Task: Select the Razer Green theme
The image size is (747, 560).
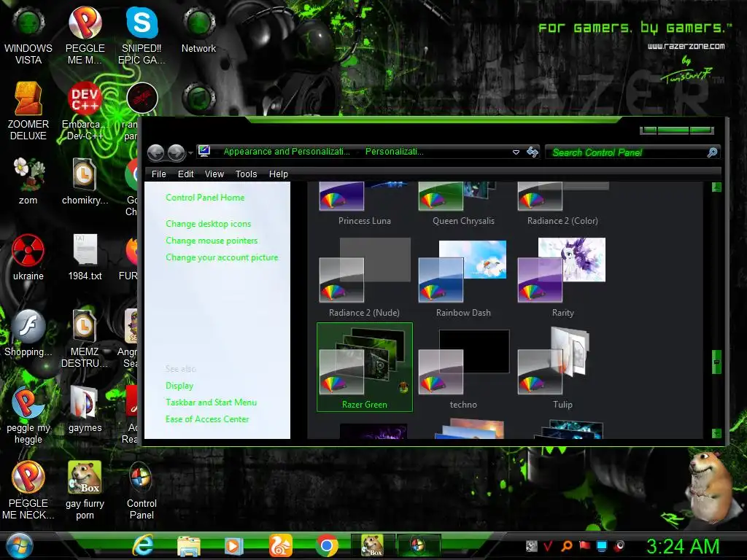Action: 365,367
